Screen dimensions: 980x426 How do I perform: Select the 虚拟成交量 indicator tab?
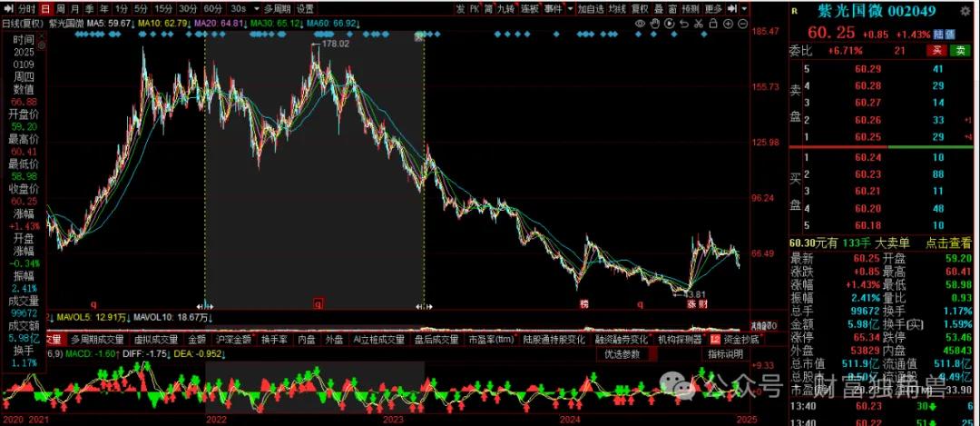click(156, 340)
